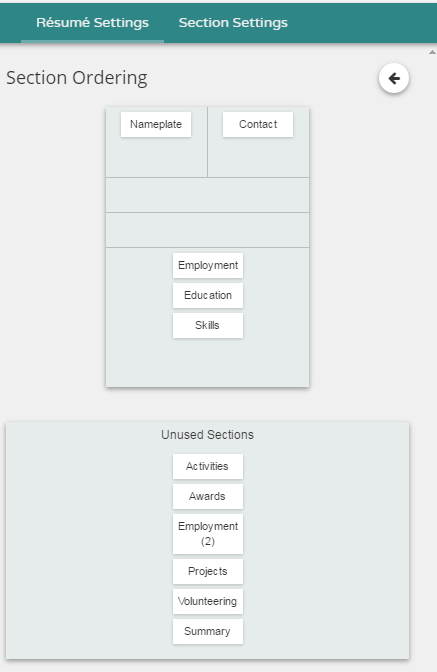Viewport: 437px width, 672px height.
Task: Select the Nameplate section block
Action: [156, 124]
